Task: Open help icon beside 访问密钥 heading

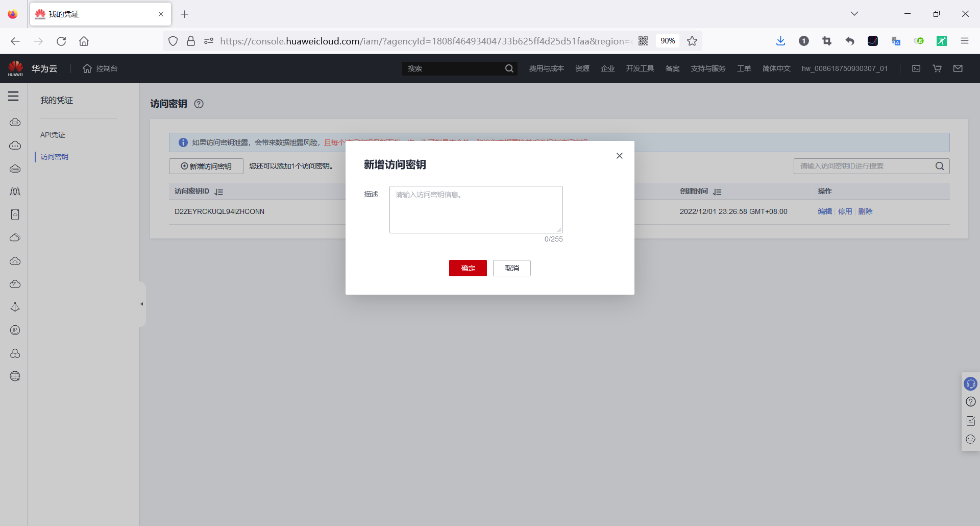Action: [199, 104]
